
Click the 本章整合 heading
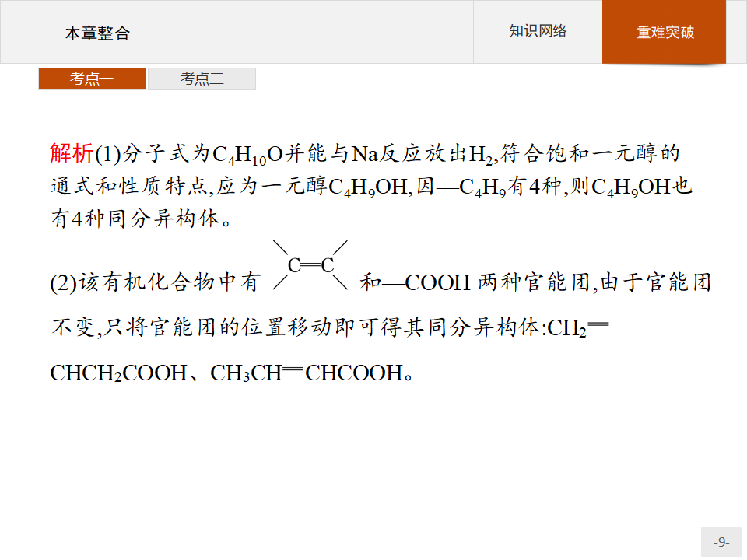[x=98, y=33]
